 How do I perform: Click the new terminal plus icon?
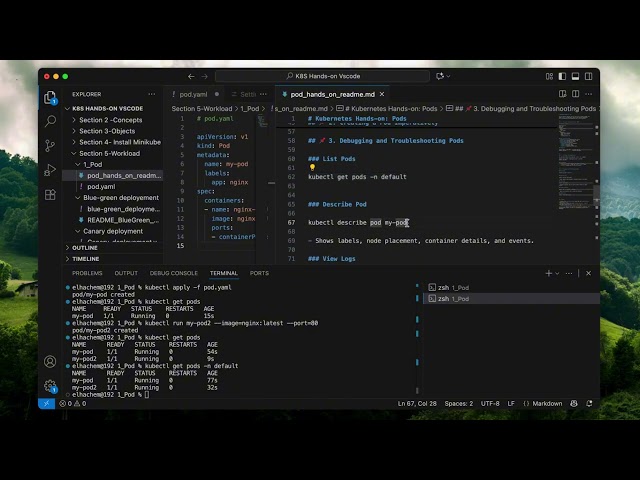tap(549, 273)
